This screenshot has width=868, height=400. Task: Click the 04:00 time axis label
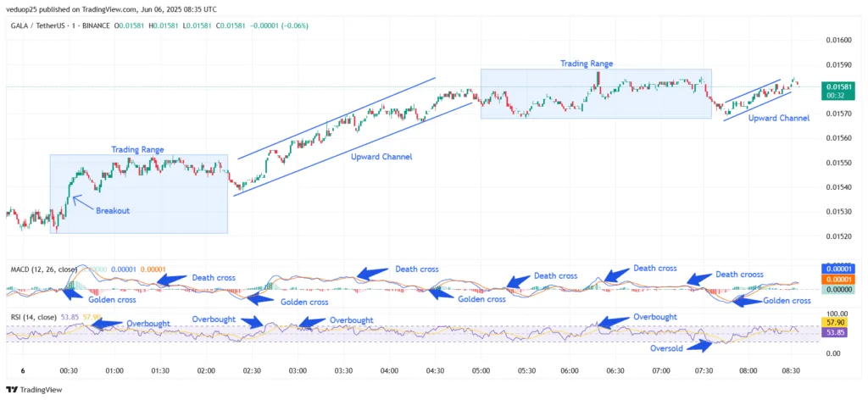coord(389,370)
